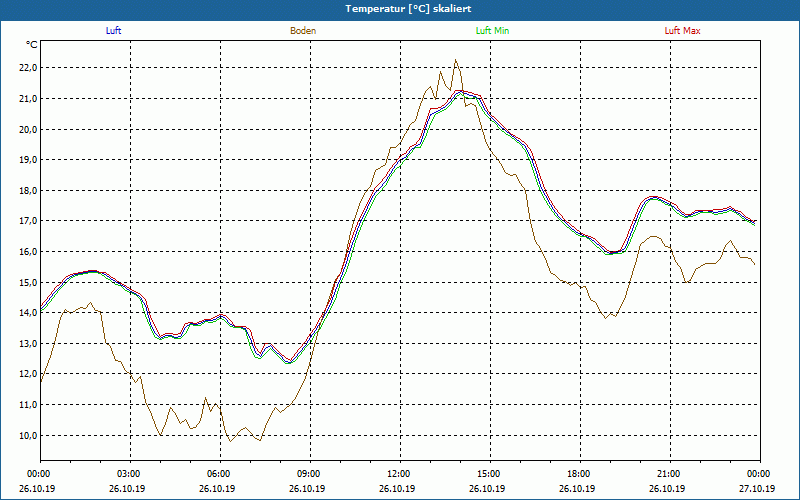Click the 20,0 y-axis value
800x500 pixels.
(x=28, y=129)
